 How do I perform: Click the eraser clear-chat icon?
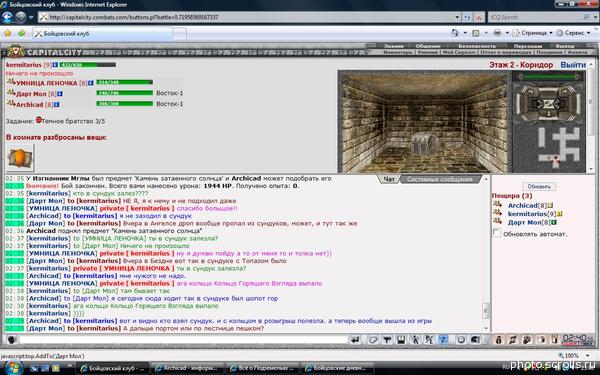[373, 340]
